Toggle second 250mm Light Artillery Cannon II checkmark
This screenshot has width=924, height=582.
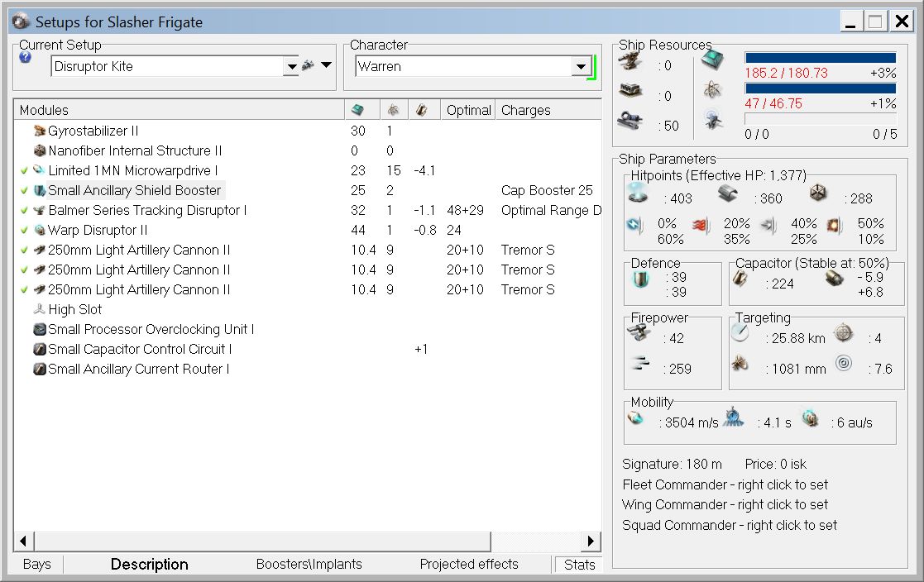pyautogui.click(x=24, y=270)
